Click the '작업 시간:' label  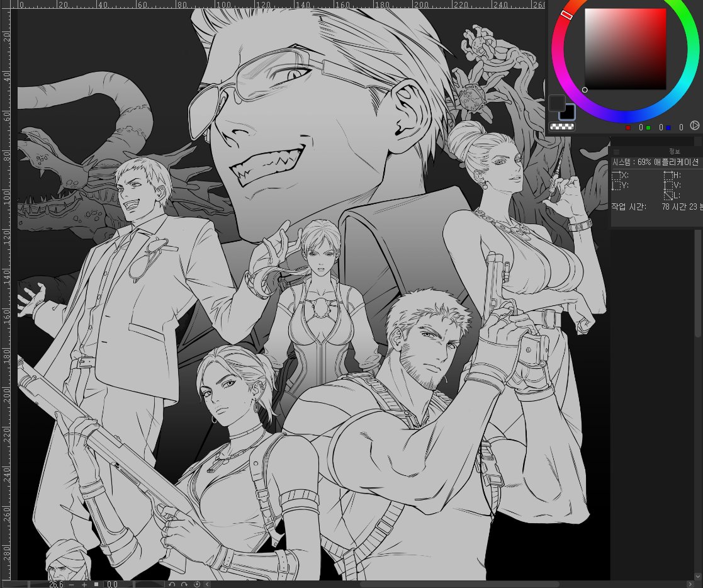point(629,206)
